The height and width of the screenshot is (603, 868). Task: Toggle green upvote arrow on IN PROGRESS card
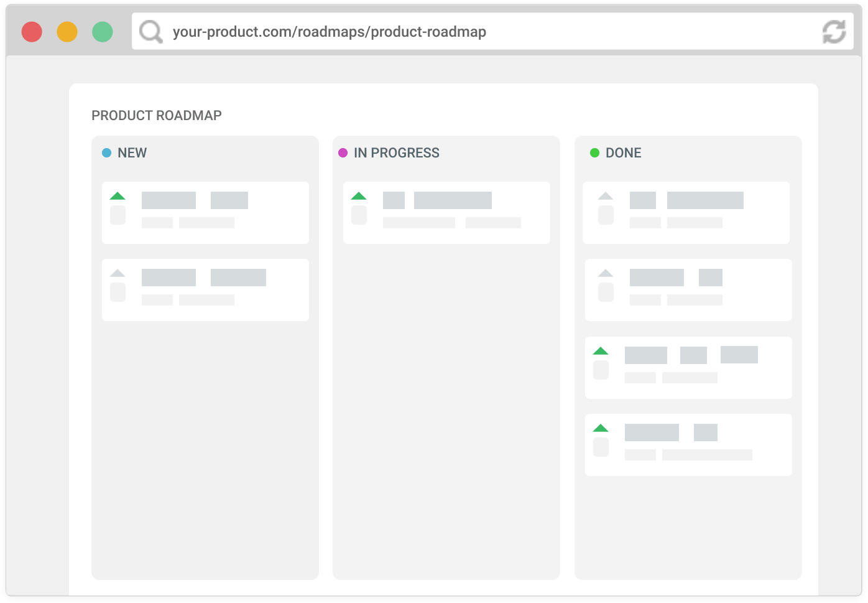pos(359,196)
